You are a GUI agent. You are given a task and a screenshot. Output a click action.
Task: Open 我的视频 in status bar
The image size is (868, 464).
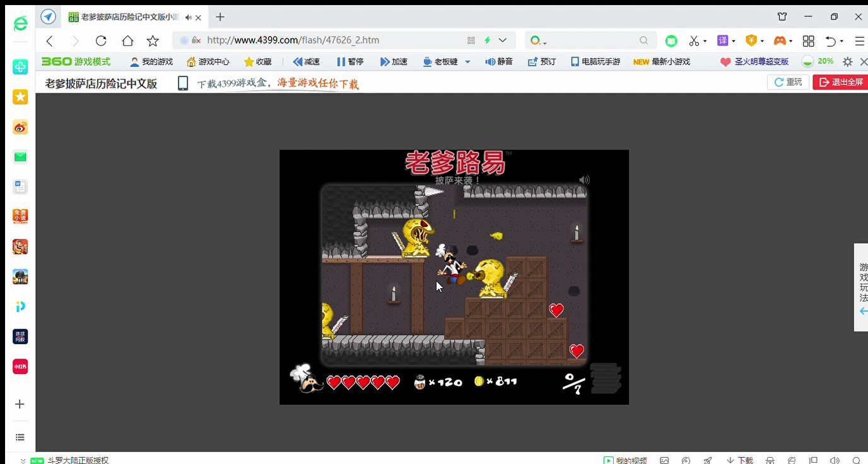[x=625, y=460]
